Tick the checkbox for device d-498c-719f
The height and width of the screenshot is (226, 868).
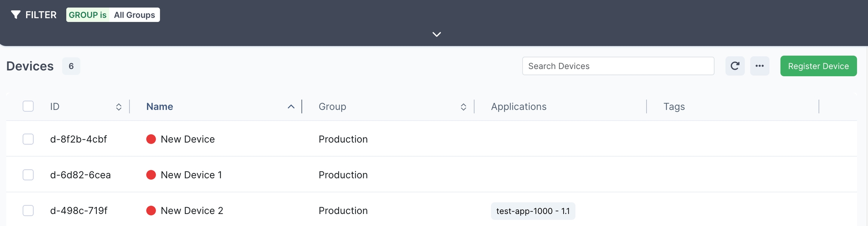coord(28,211)
